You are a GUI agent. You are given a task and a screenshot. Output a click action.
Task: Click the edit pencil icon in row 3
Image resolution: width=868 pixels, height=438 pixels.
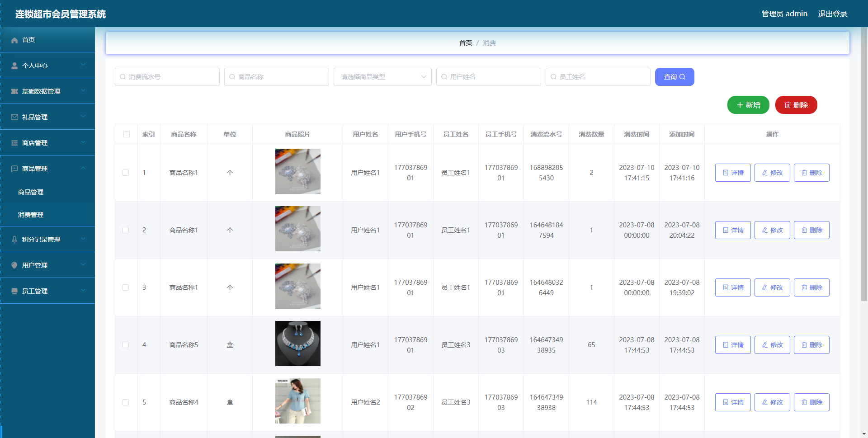(765, 288)
